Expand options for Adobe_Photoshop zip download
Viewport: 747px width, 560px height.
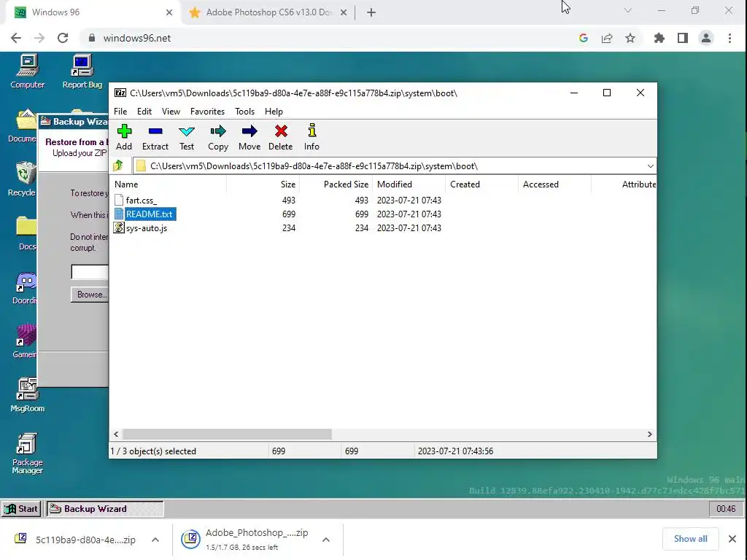tap(326, 540)
